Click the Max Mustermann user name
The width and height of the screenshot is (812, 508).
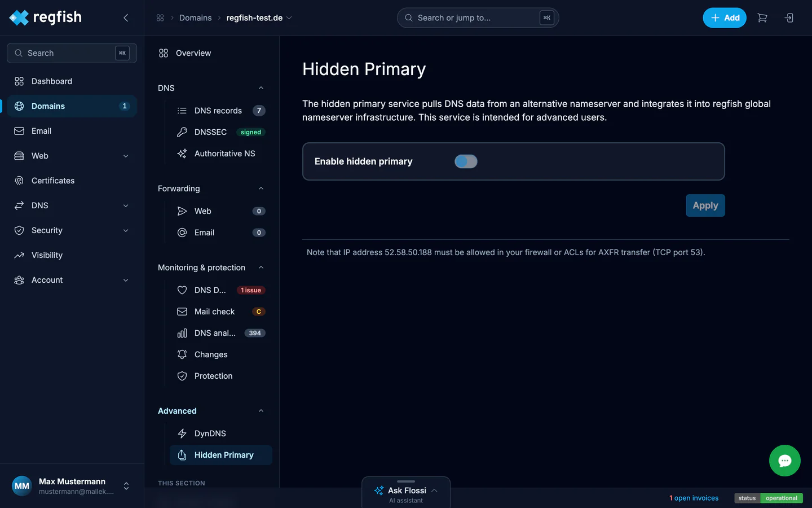(x=72, y=481)
